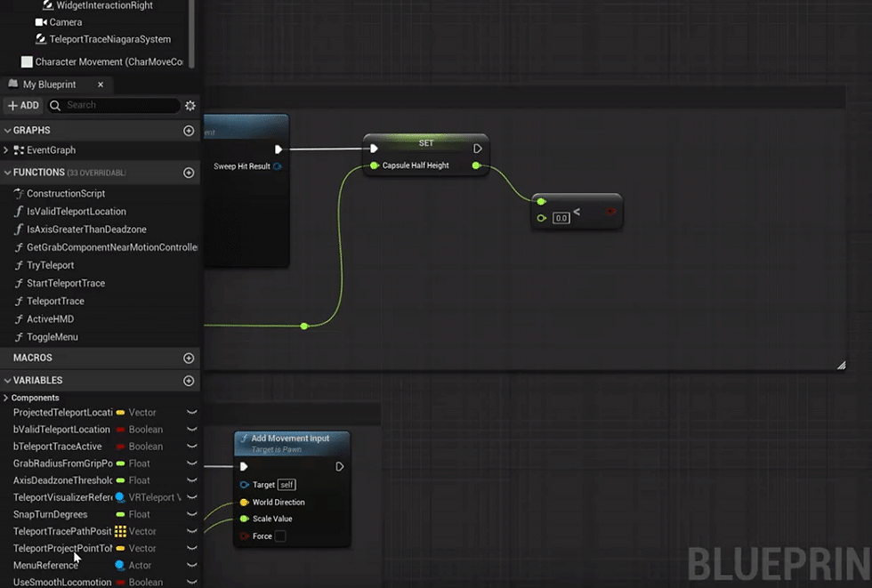Image resolution: width=872 pixels, height=588 pixels.
Task: Add a new macro with plus icon
Action: click(189, 358)
